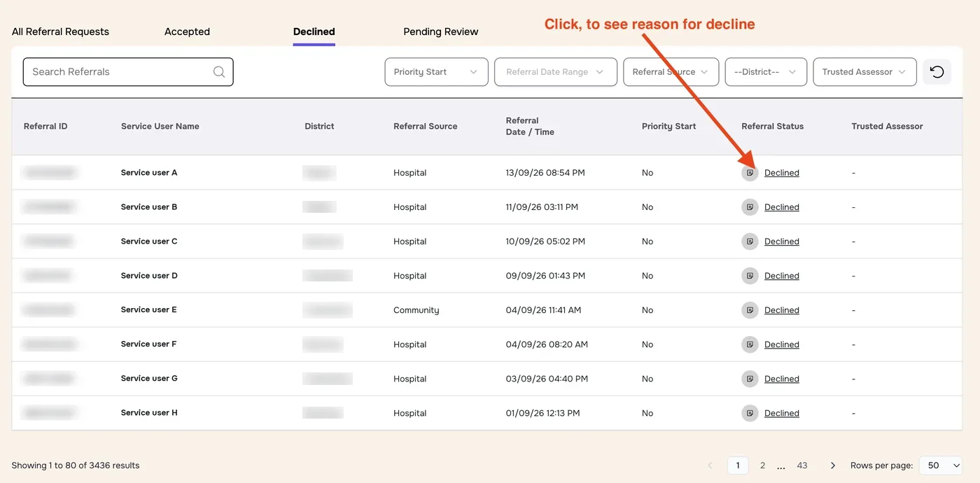Open decline reason note icon for Service user A
Viewport: 980px width, 483px height.
tap(750, 172)
